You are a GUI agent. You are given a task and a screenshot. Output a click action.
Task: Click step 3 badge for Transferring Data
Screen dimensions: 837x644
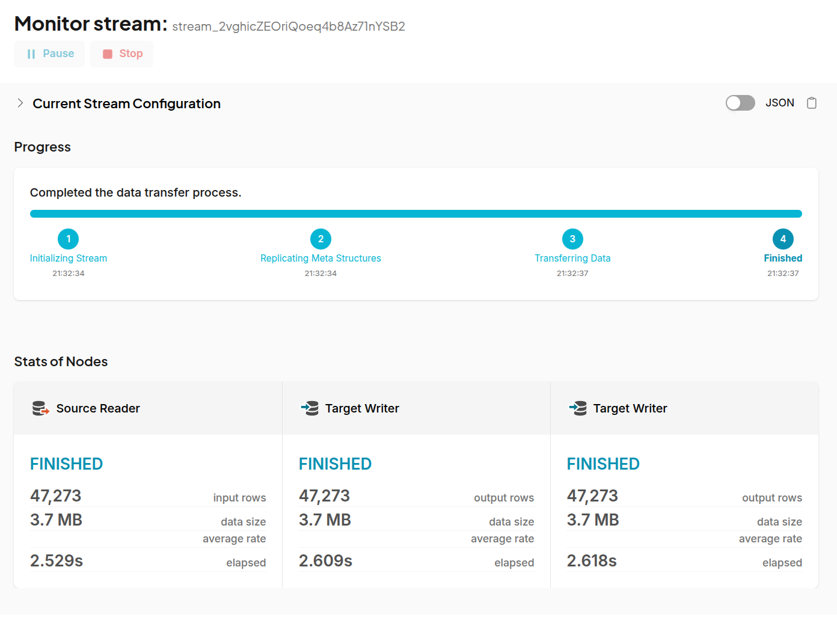572,239
